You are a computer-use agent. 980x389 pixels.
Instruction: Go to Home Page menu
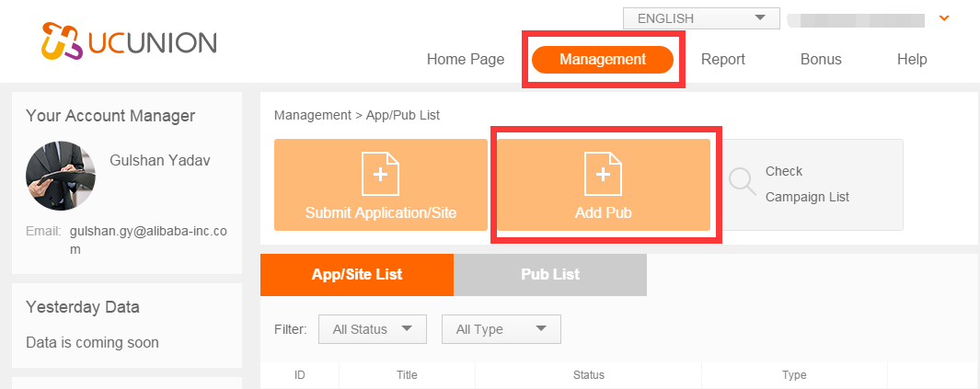[466, 60]
